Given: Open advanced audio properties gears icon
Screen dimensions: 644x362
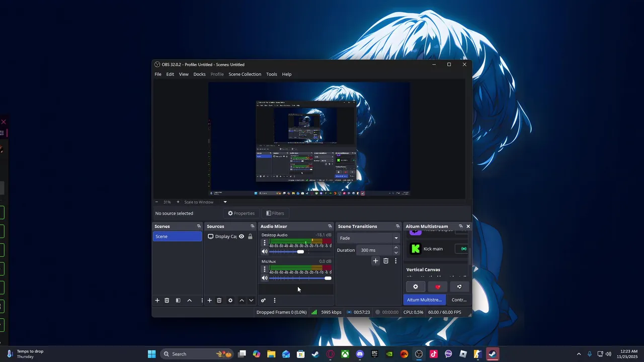Looking at the screenshot, I should coord(263,300).
